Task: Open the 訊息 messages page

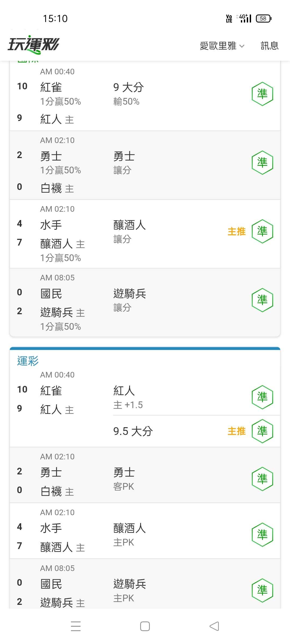Action: (270, 46)
